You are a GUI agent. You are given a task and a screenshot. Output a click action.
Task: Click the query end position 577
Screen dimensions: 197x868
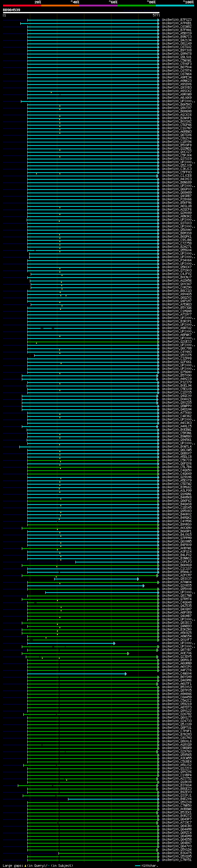pos(155,15)
